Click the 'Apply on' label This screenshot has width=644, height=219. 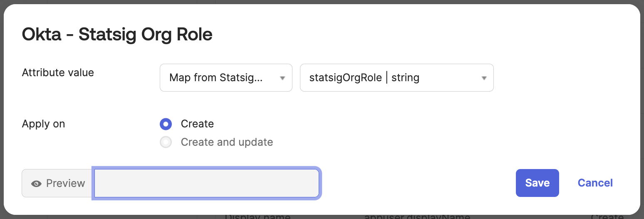pyautogui.click(x=43, y=124)
